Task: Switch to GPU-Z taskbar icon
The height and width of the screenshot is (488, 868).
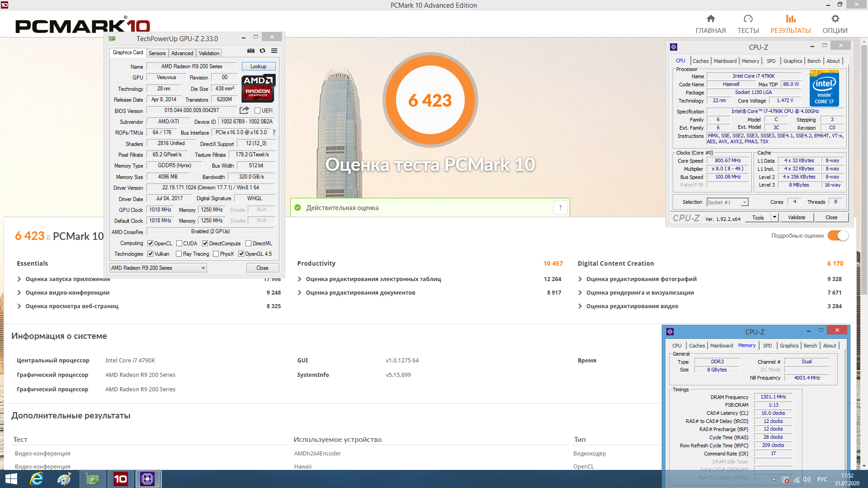Action: (93, 479)
